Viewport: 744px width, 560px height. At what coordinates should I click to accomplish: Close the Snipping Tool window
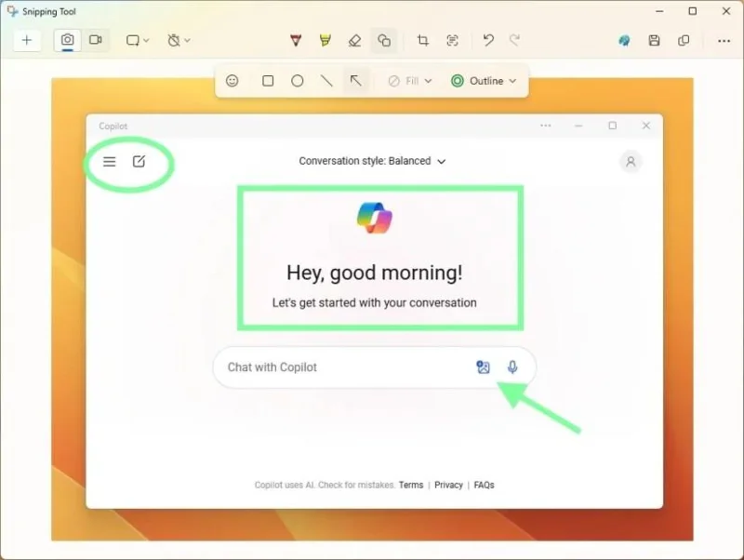click(x=726, y=11)
